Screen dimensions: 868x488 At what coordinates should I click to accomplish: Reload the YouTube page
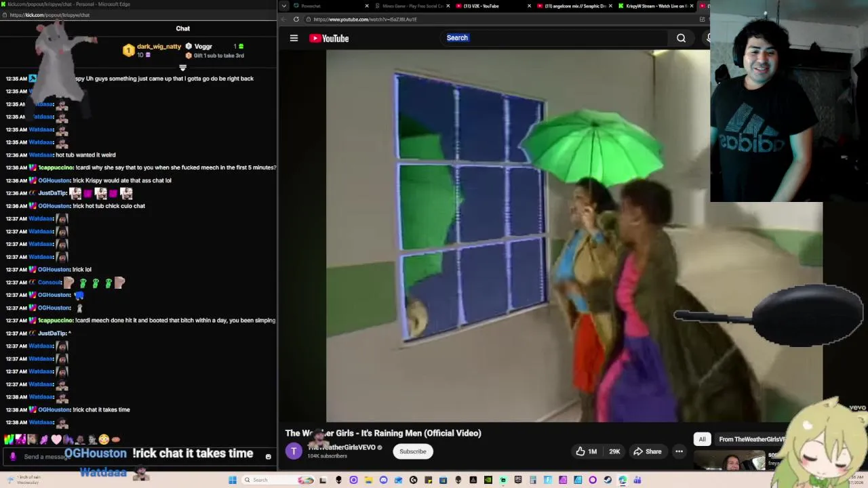296,19
